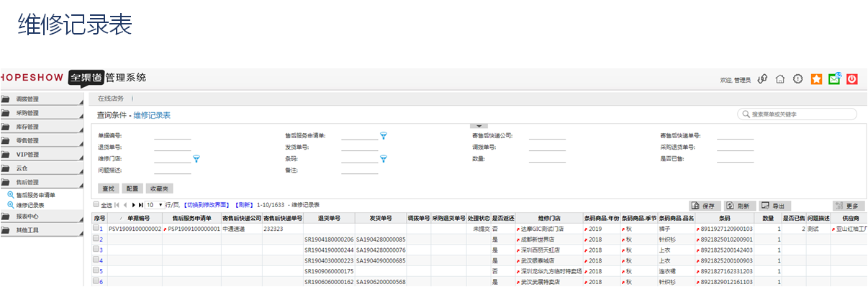Click filter icon beside 维修门店 field
868x287 pixels.
click(x=196, y=158)
